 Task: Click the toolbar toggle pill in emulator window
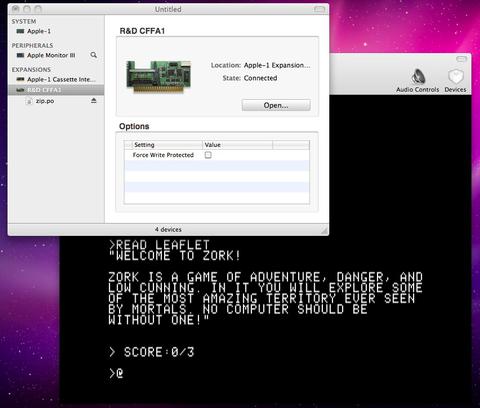461,59
